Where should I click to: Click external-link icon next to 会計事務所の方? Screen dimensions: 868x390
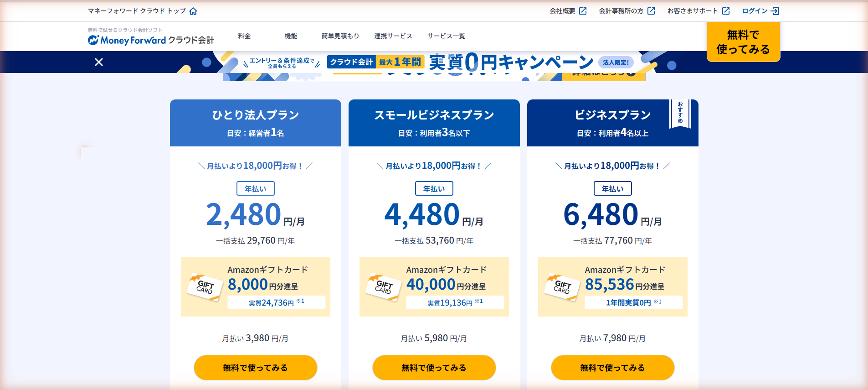[651, 11]
